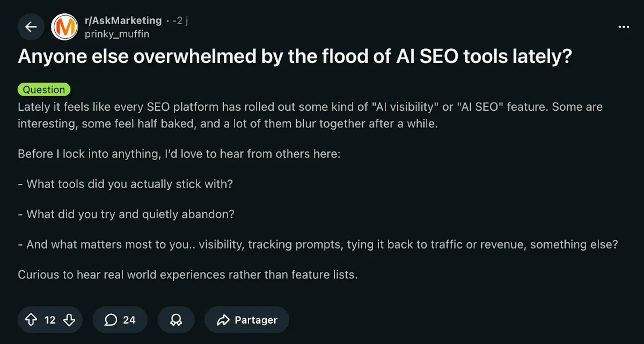This screenshot has height=344, width=644.
Task: View the 24 comments
Action: coord(129,320)
